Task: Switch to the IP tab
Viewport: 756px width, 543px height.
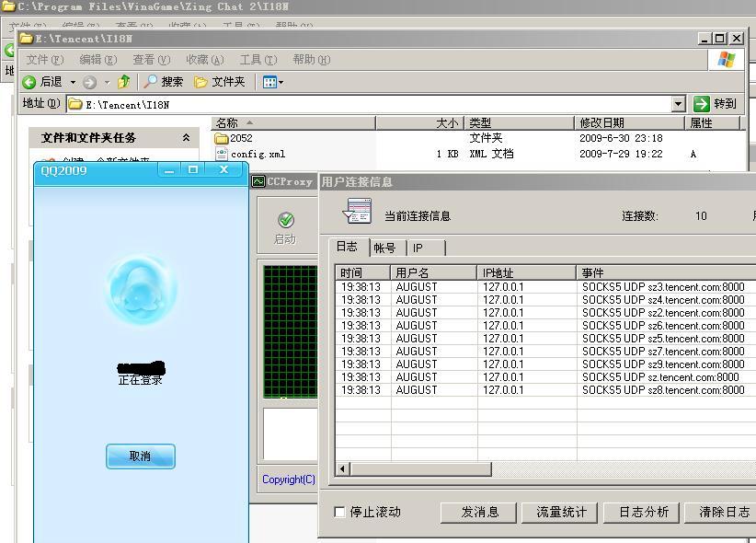Action: coord(426,248)
